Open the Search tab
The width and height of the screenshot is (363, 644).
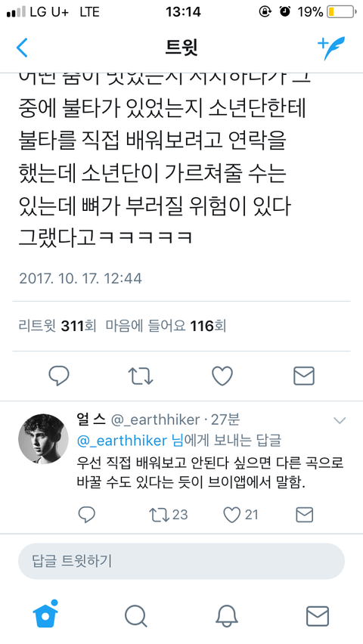(x=135, y=616)
